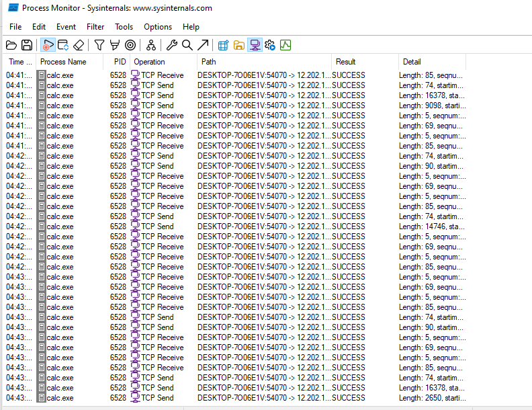This screenshot has height=410, width=532.
Task: Click the Open log file icon
Action: tap(11, 45)
